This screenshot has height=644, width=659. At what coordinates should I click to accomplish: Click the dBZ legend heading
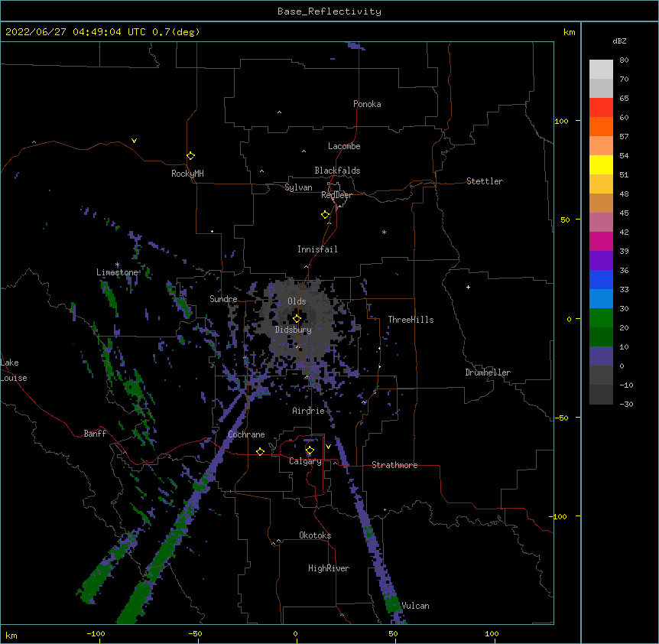coord(619,41)
